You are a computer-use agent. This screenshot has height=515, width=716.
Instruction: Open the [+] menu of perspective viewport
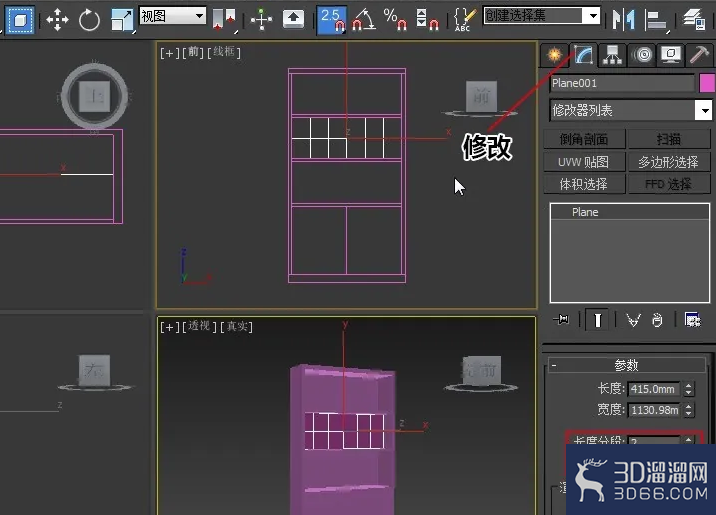click(x=169, y=327)
